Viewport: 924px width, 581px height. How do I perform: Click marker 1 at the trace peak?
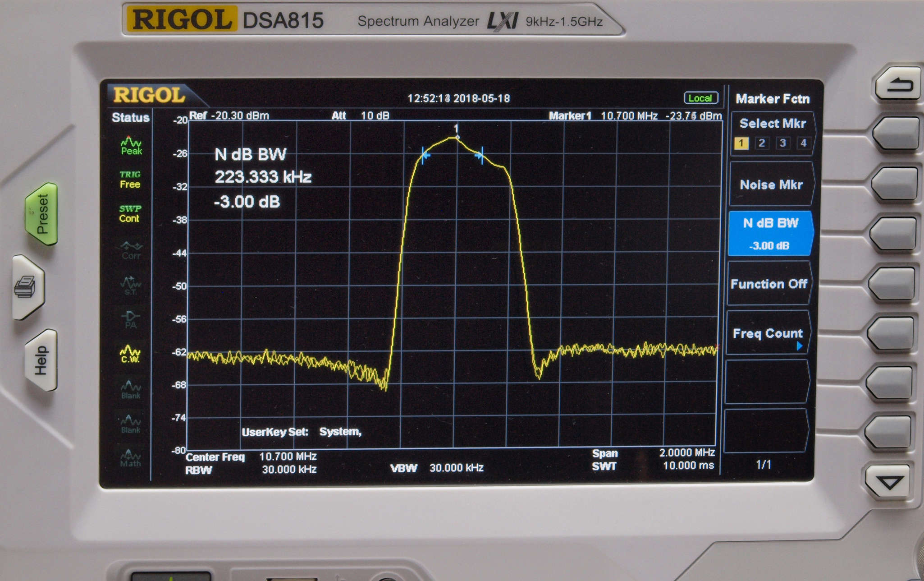click(x=457, y=137)
